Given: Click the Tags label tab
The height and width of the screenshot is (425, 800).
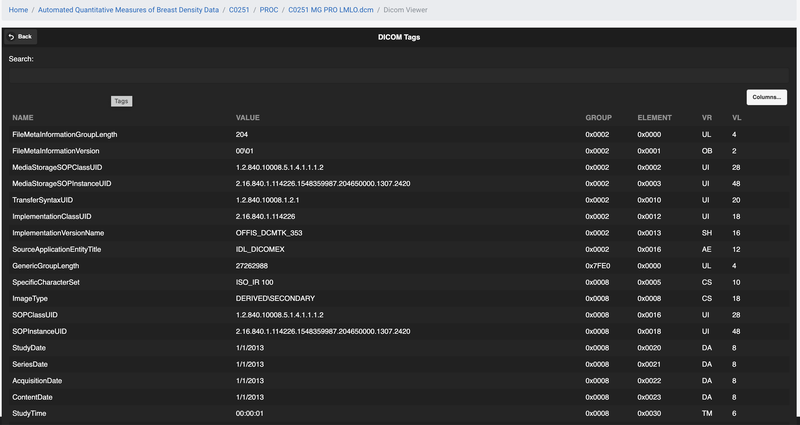Looking at the screenshot, I should coord(121,101).
